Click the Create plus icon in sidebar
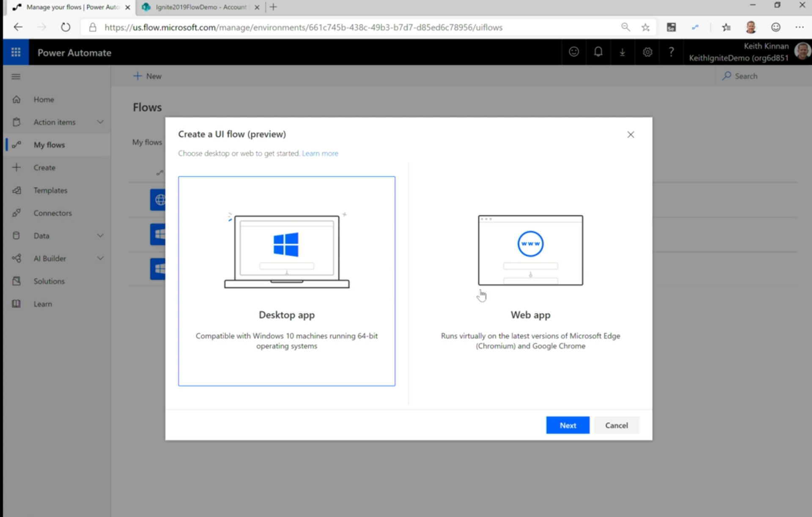 pyautogui.click(x=16, y=167)
